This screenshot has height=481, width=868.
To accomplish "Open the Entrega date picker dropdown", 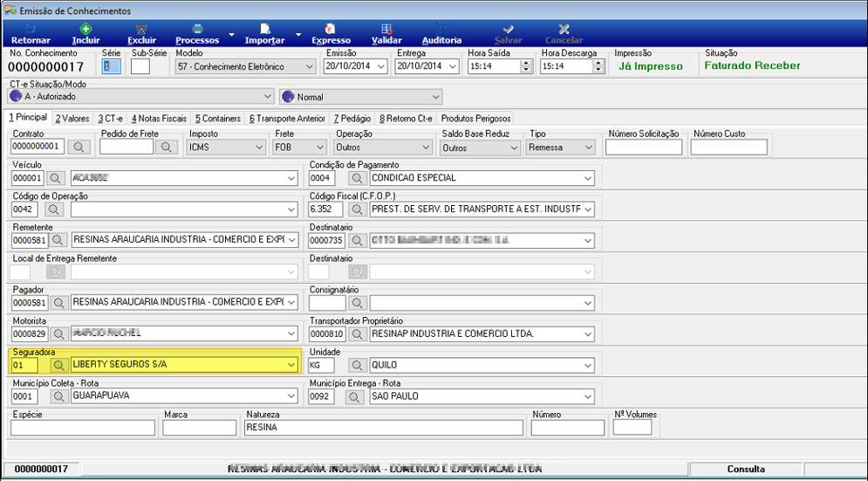I will 453,66.
